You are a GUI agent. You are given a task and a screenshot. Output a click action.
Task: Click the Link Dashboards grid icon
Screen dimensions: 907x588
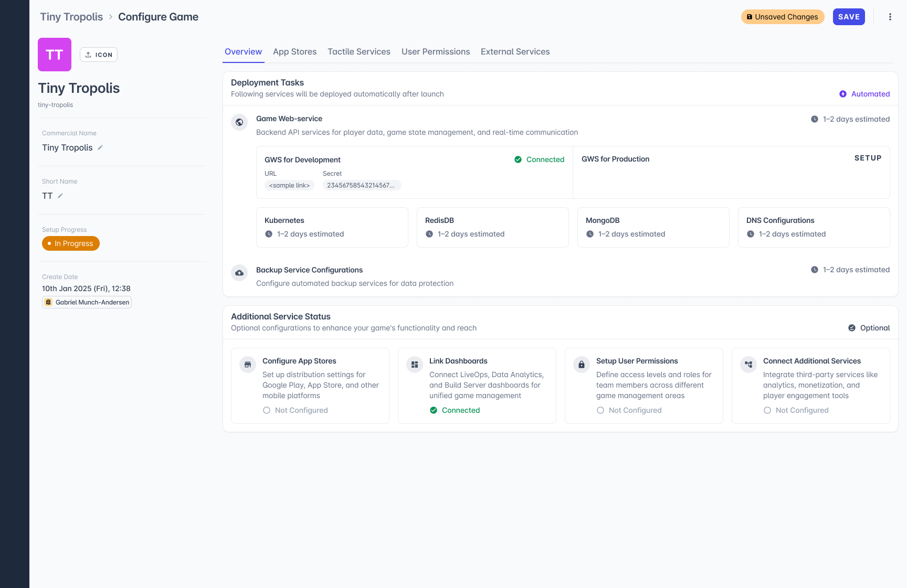[415, 365]
